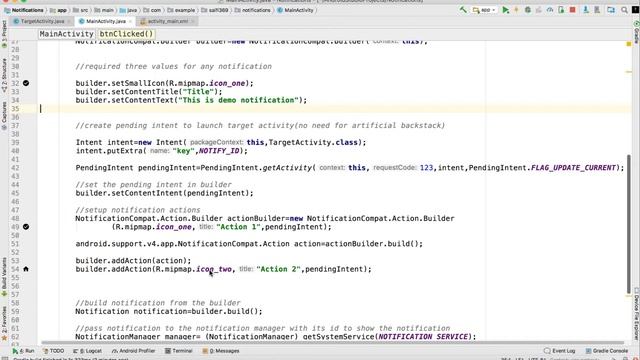Viewport: 640px width, 360px height.
Task: Open the Logcat tool window
Action: [x=87, y=351]
